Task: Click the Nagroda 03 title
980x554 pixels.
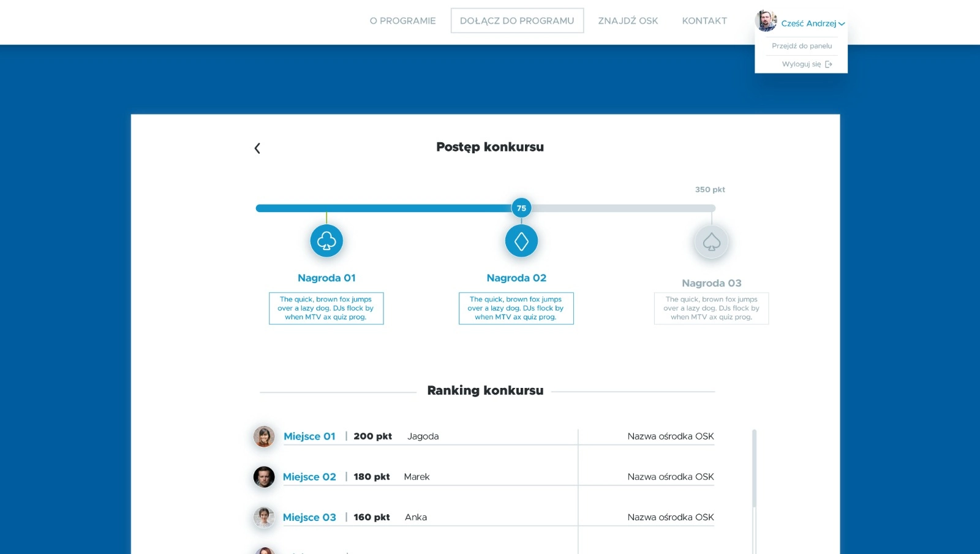Action: point(711,283)
